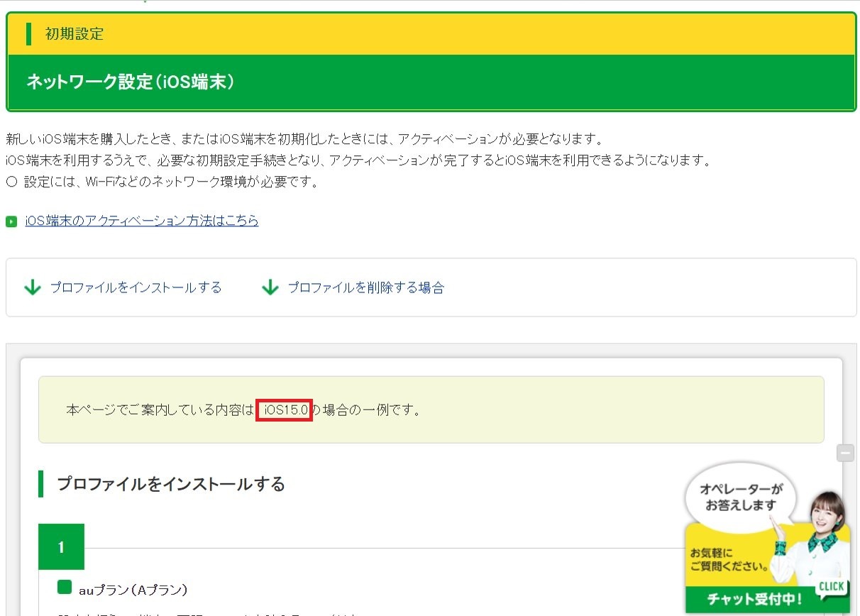
Task: Click the green square bullet beside auプラン
Action: coord(65,588)
